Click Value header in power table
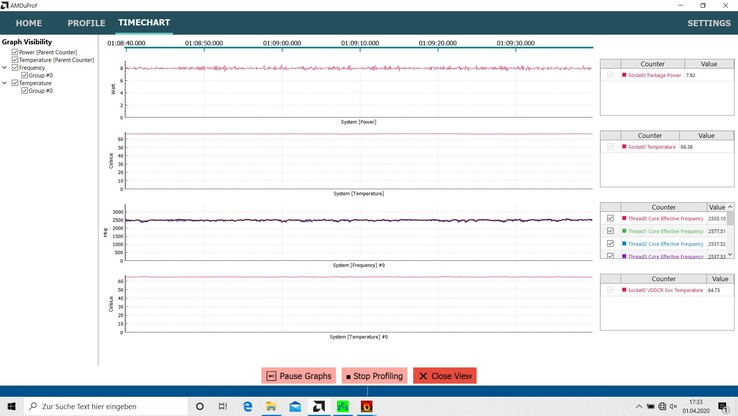 pos(709,64)
